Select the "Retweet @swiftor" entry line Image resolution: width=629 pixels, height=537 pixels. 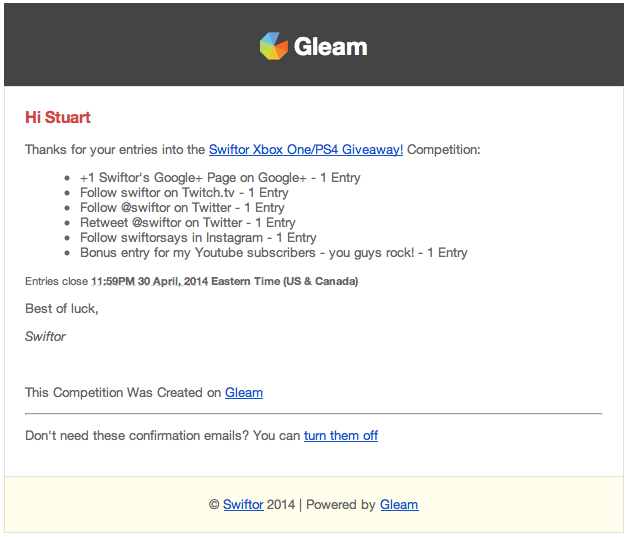pos(188,223)
